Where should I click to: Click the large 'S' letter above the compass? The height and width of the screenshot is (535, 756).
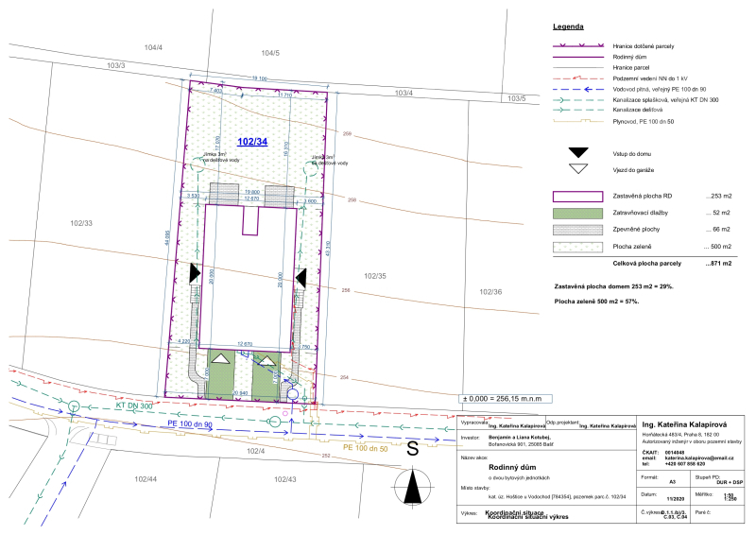pyautogui.click(x=412, y=451)
